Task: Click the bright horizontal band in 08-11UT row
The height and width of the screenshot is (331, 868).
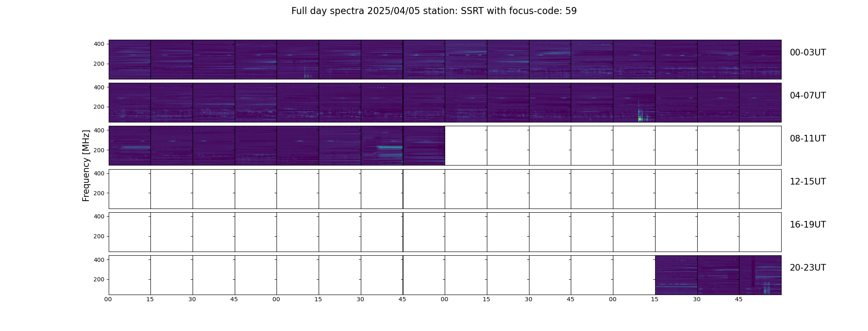Action: 390,147
